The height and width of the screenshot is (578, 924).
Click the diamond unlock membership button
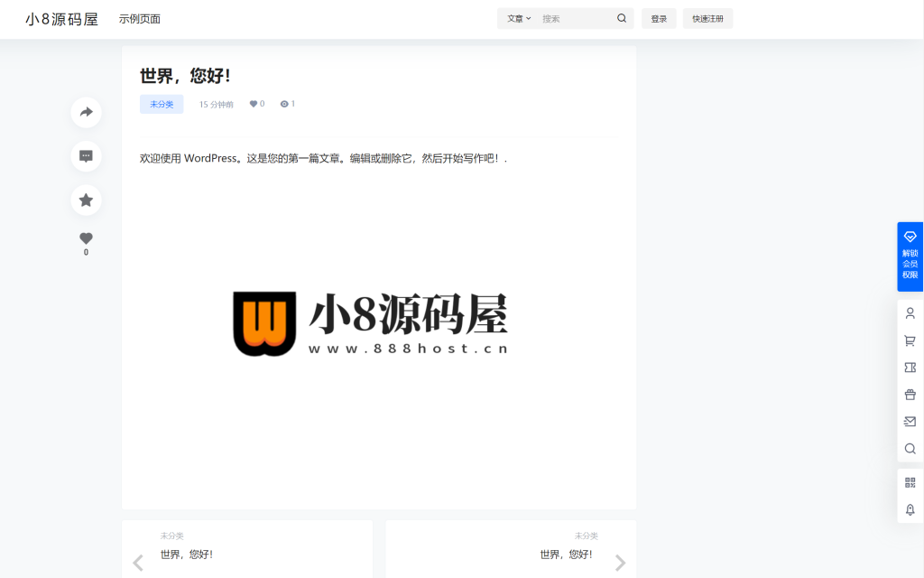point(910,256)
